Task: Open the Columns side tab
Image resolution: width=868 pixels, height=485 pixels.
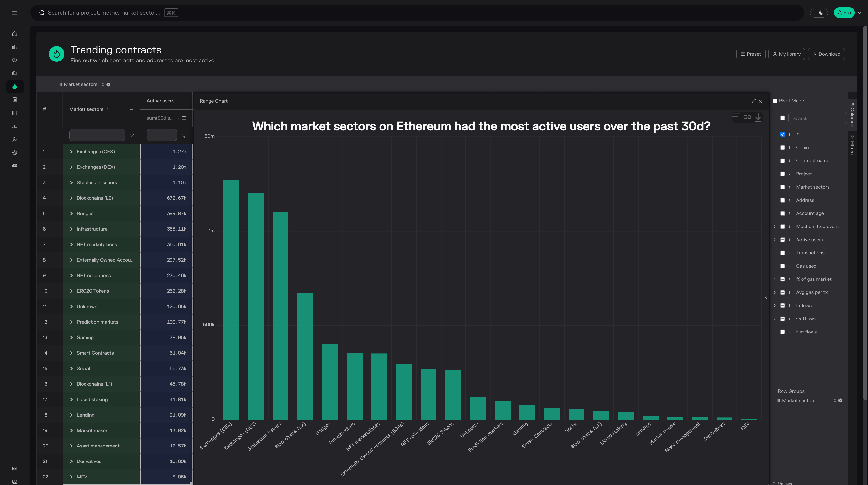Action: point(852,115)
